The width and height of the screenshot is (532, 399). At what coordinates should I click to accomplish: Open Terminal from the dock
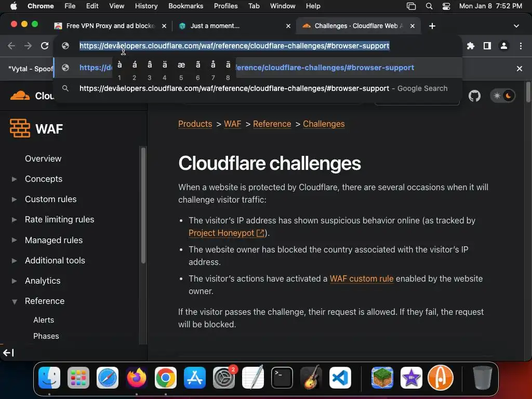click(x=282, y=378)
